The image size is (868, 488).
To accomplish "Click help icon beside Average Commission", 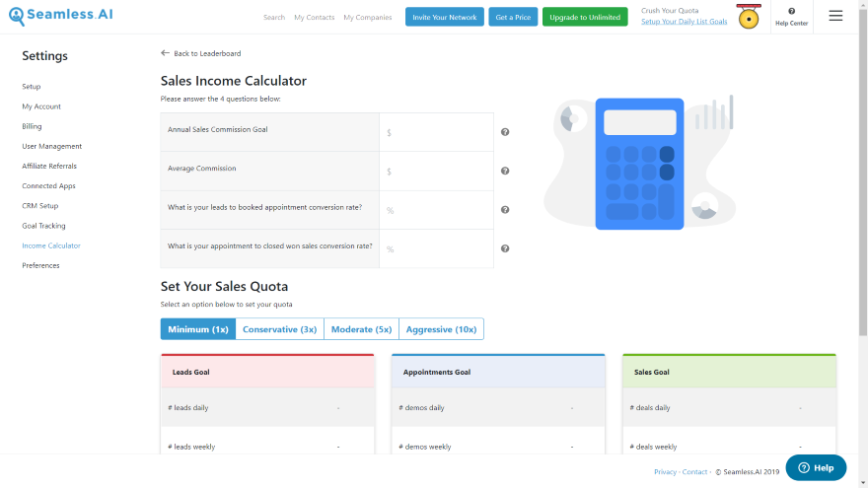I will 505,171.
